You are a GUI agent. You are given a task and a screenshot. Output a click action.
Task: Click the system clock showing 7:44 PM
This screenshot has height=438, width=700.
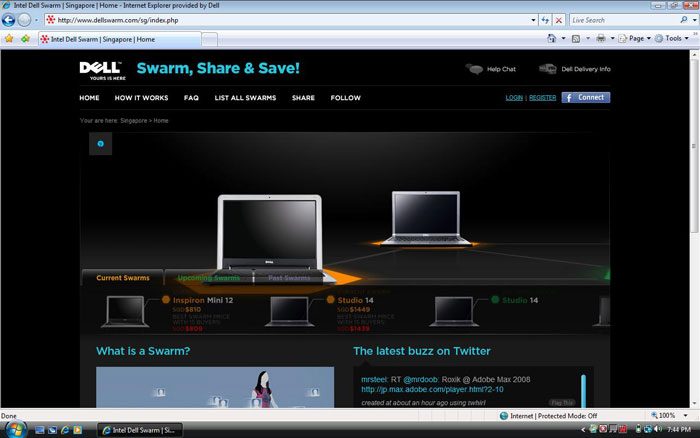[679, 430]
